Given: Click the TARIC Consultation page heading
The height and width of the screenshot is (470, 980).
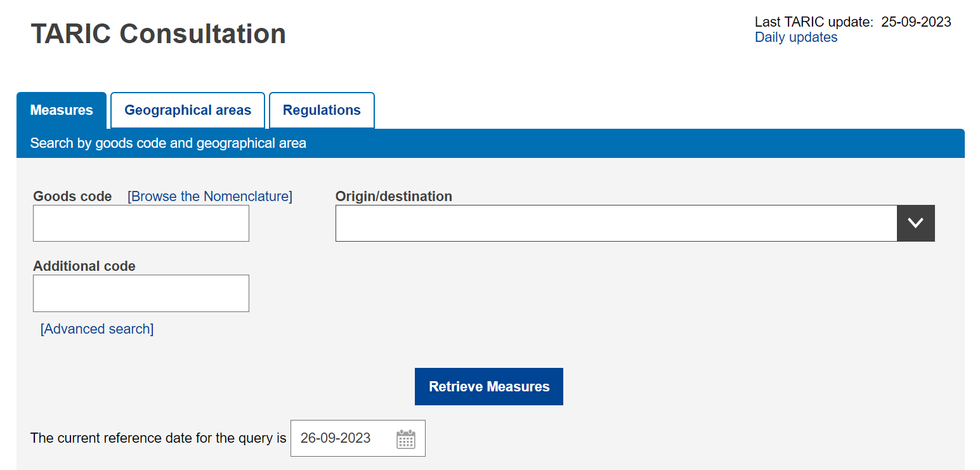Looking at the screenshot, I should click(x=159, y=34).
